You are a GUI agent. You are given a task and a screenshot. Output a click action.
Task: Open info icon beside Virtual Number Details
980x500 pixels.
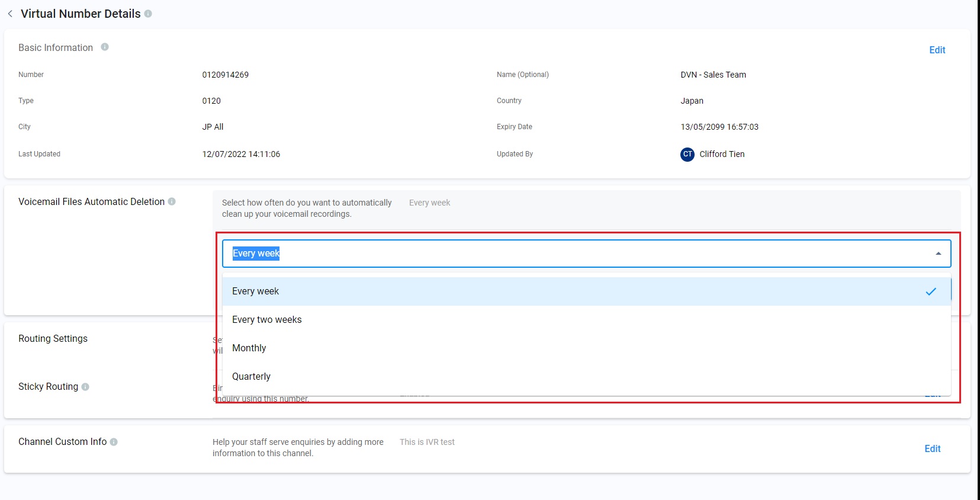[x=148, y=14]
